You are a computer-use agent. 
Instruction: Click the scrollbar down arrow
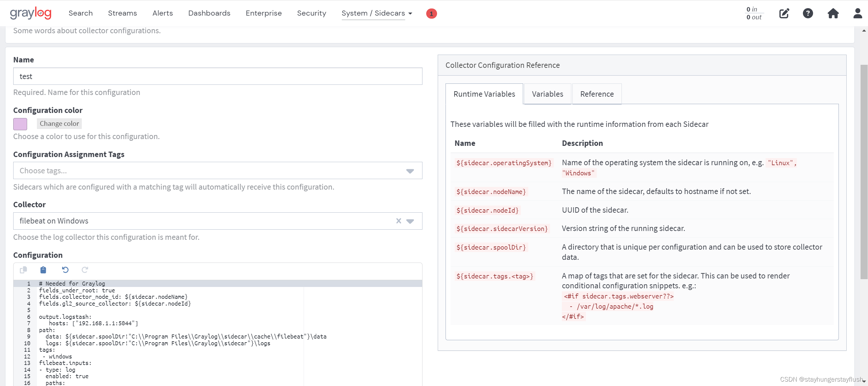click(x=864, y=381)
